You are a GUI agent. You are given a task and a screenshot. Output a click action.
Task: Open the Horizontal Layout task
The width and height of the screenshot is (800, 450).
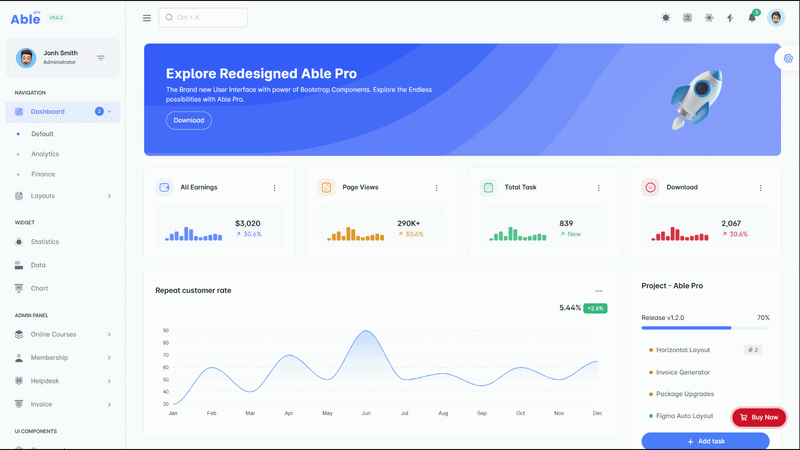683,350
